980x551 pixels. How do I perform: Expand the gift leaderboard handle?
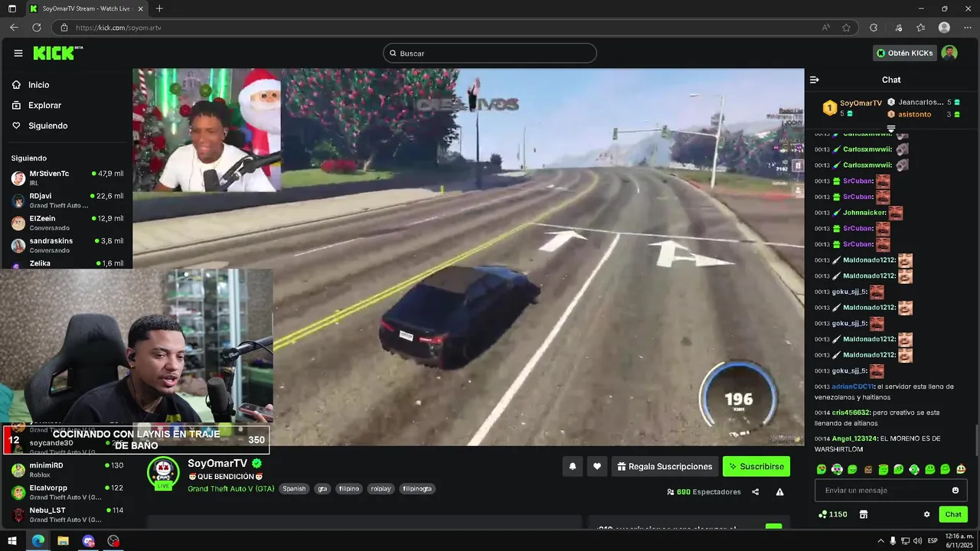pos(891,129)
